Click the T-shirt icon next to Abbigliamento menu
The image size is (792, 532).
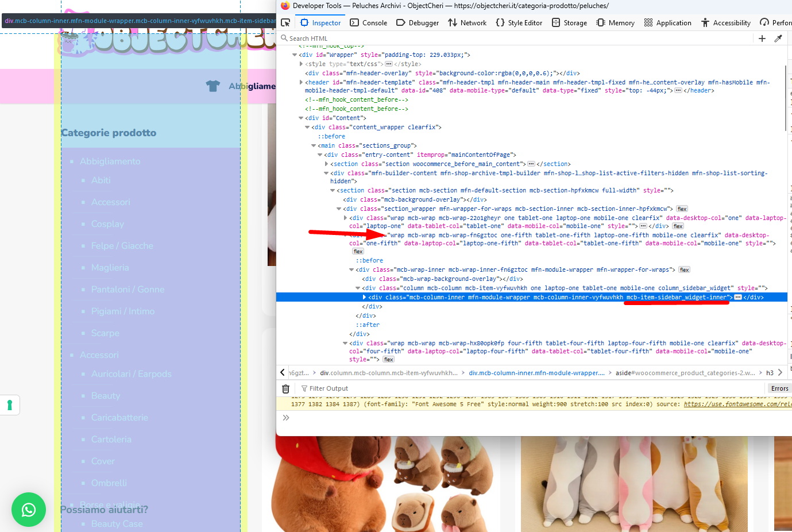coord(213,86)
